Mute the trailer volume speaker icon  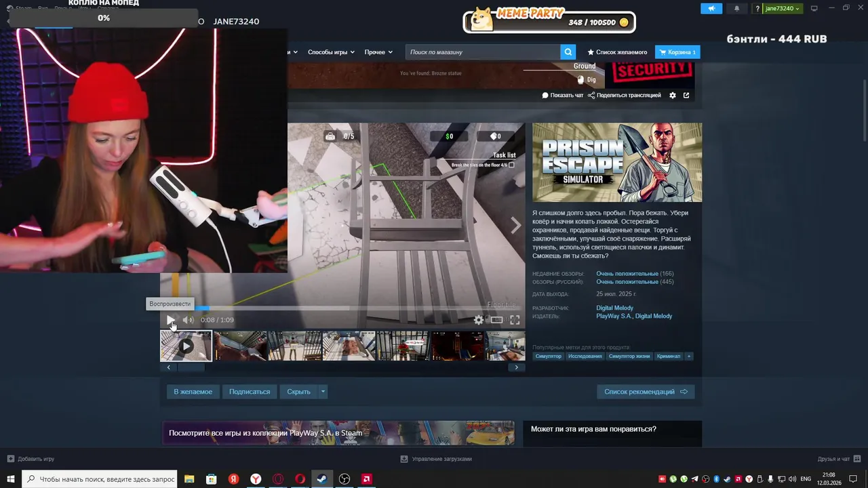coord(188,320)
